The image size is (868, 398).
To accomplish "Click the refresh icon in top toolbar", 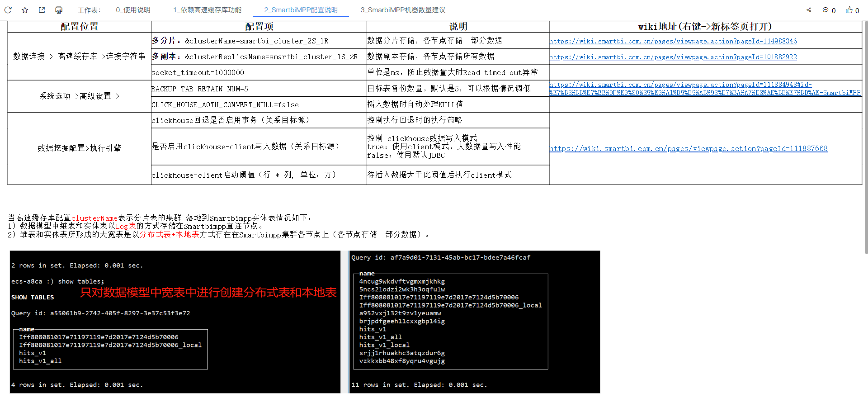I will (x=8, y=10).
